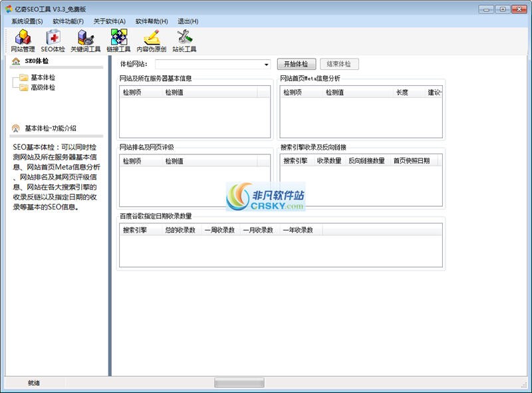532x393 pixels.
Task: Select the SEO体检 first-aid kit icon
Action: coord(53,37)
